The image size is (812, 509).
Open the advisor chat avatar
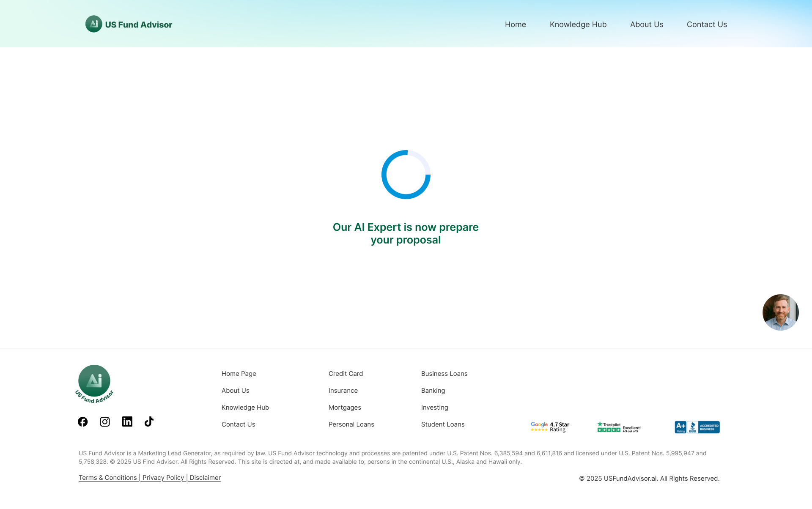pyautogui.click(x=780, y=312)
